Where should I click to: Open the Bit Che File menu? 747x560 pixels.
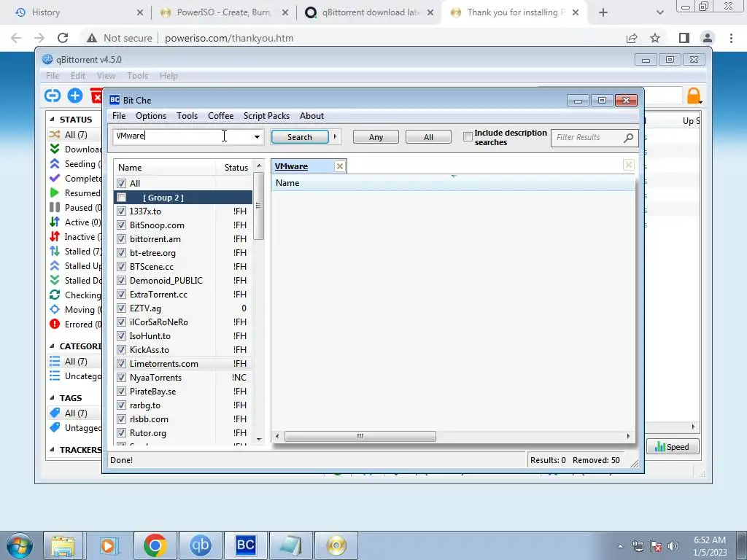click(119, 116)
